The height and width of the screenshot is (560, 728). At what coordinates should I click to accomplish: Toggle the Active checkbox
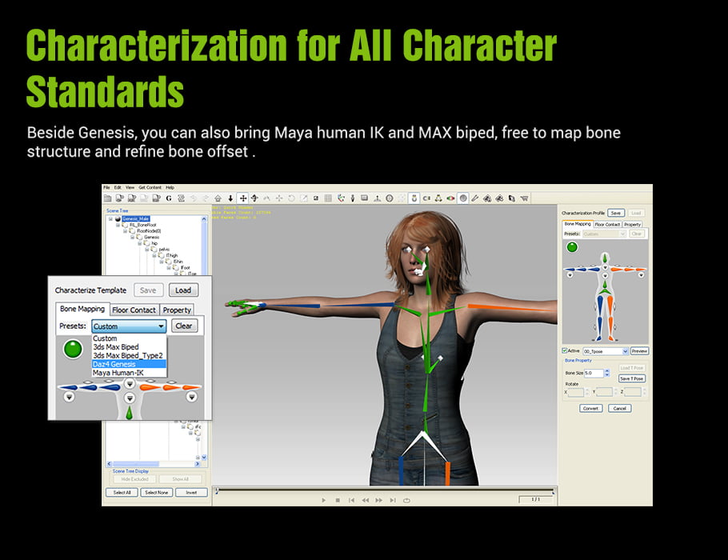point(565,350)
